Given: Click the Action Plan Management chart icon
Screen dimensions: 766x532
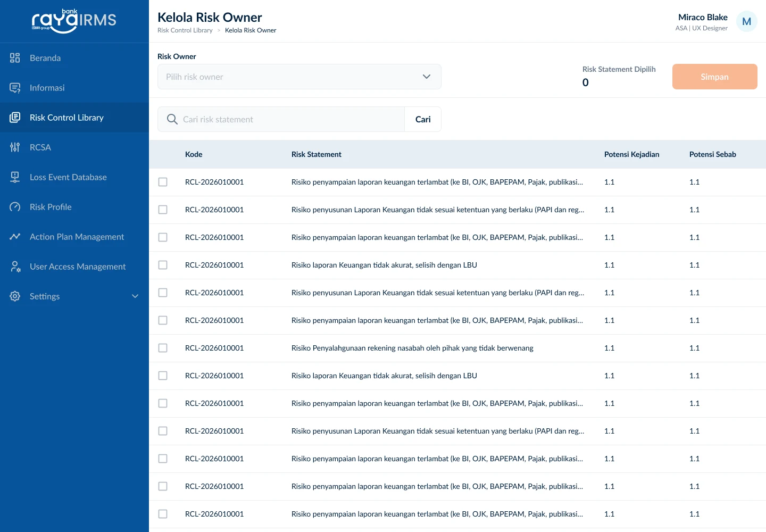Looking at the screenshot, I should point(15,237).
